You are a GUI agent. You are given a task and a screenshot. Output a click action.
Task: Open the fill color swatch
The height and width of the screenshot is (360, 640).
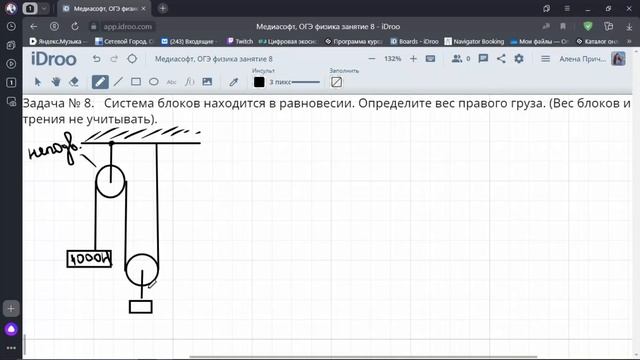click(x=336, y=82)
